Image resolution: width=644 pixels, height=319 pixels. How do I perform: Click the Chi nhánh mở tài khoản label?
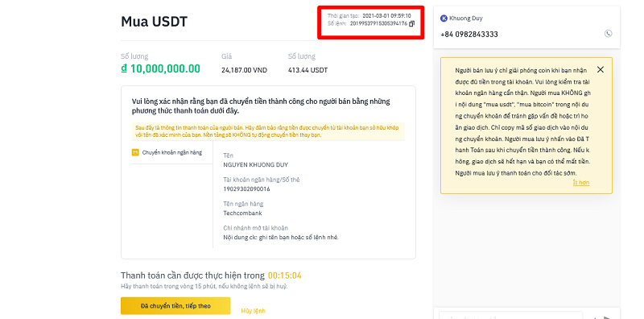click(255, 228)
